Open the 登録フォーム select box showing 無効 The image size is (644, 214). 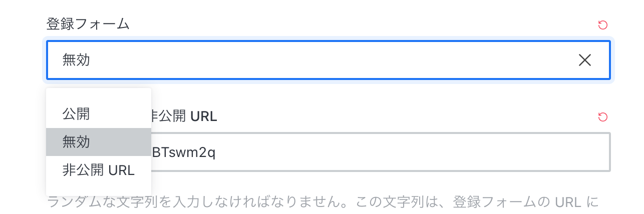click(x=329, y=60)
